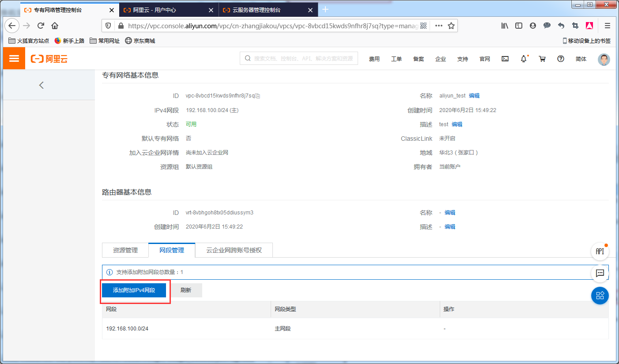Viewport: 619px width, 364px height.
Task: Click the Firefox screenshot icon
Action: tap(575, 26)
